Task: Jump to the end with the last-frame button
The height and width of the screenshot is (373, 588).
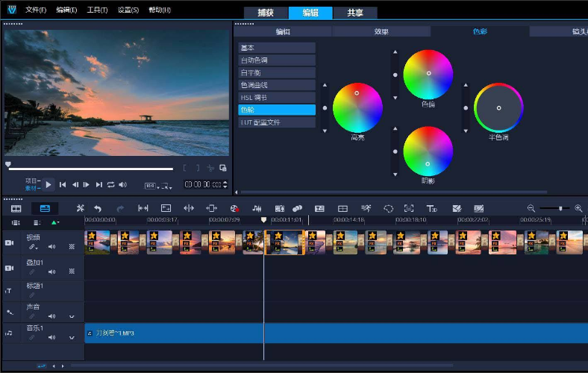Action: [98, 184]
